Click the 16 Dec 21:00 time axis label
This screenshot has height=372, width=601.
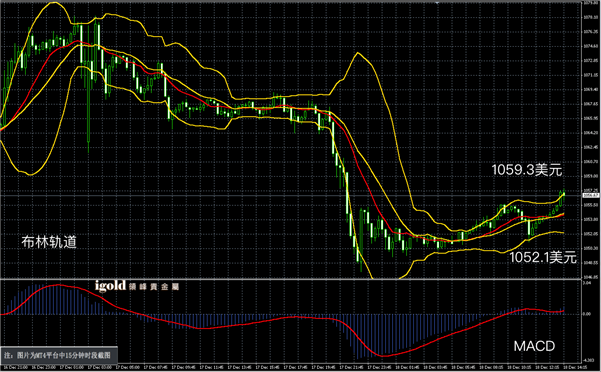tap(10, 367)
